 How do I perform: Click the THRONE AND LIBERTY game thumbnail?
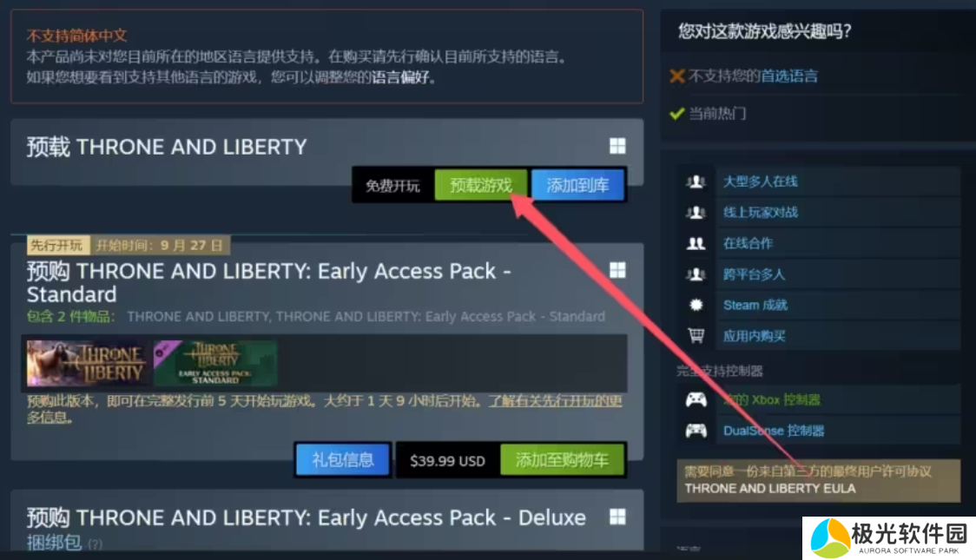click(87, 363)
